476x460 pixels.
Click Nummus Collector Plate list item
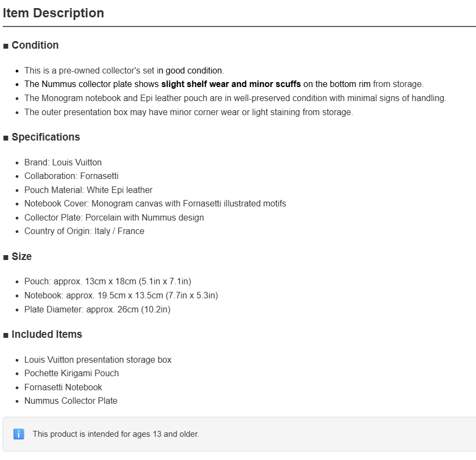point(71,401)
